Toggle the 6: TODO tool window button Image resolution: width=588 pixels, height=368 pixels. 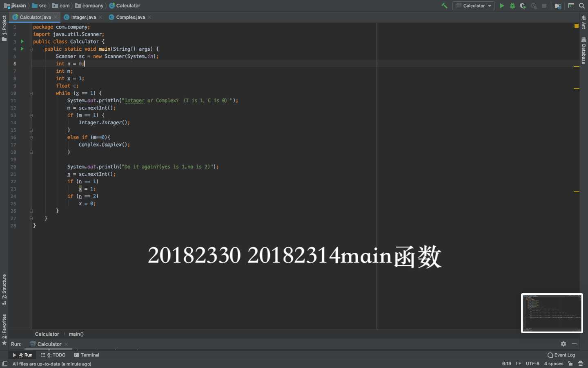coord(53,355)
